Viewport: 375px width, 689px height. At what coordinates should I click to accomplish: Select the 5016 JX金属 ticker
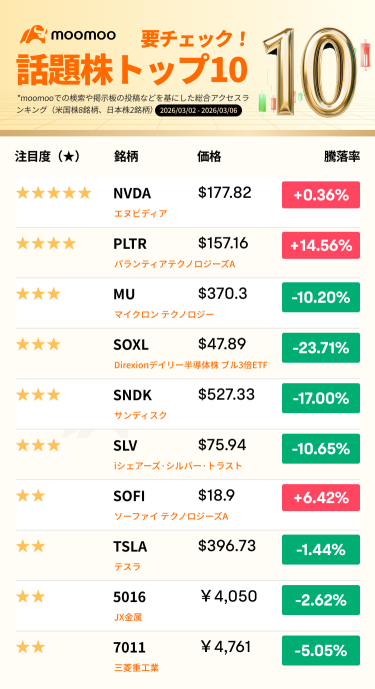[x=129, y=597]
